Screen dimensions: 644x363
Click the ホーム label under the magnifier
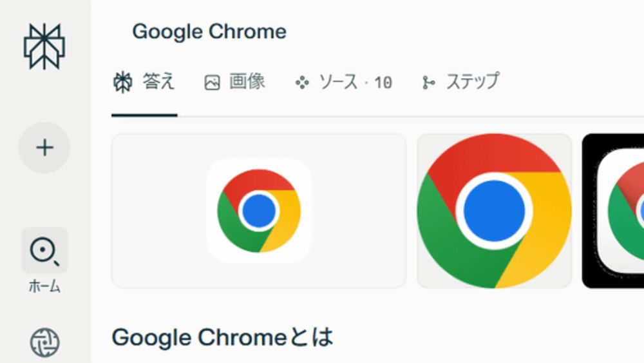click(44, 286)
